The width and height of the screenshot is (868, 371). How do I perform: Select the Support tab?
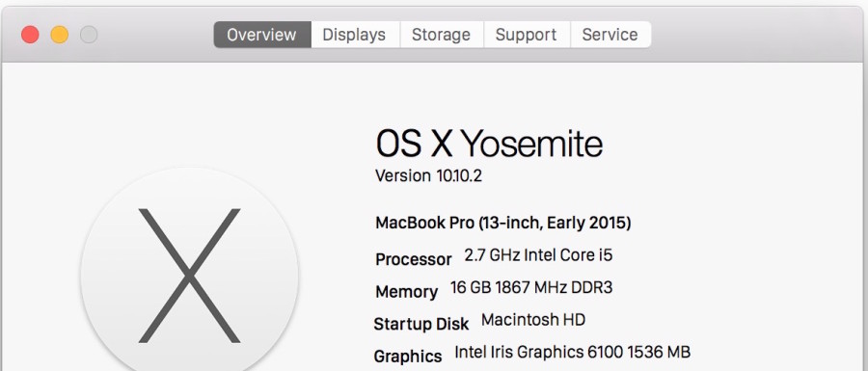(526, 35)
